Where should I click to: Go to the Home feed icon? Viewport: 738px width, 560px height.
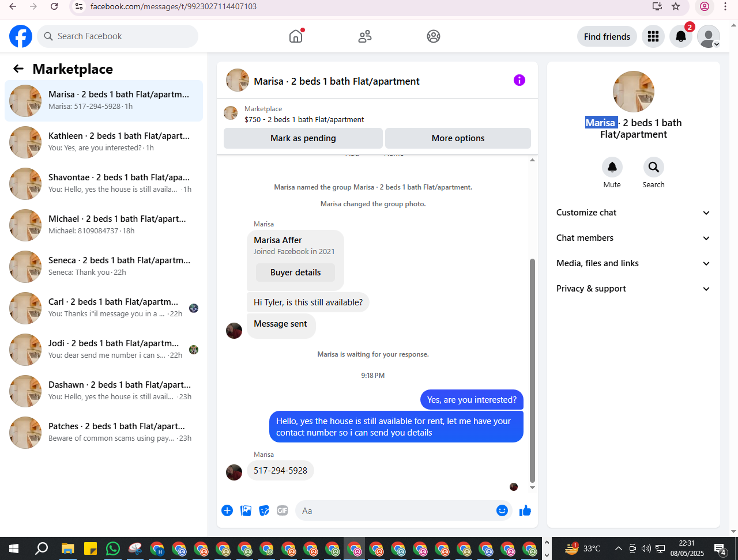(x=296, y=36)
